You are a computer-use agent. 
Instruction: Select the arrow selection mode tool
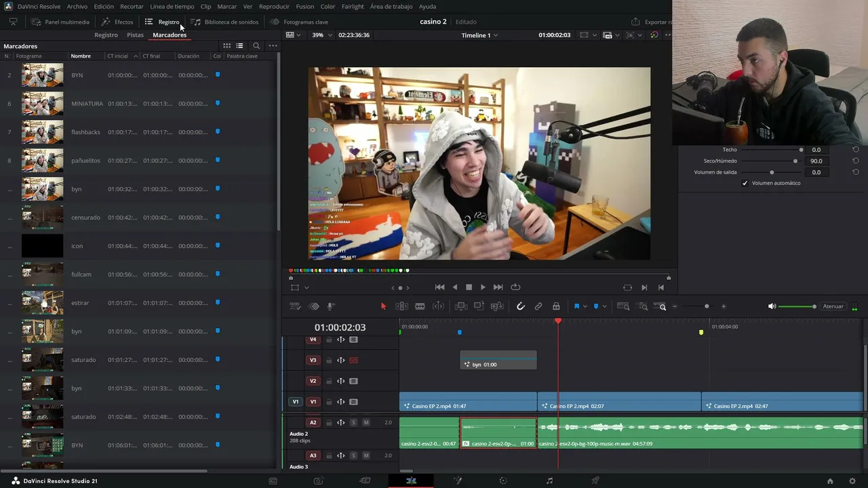click(383, 306)
